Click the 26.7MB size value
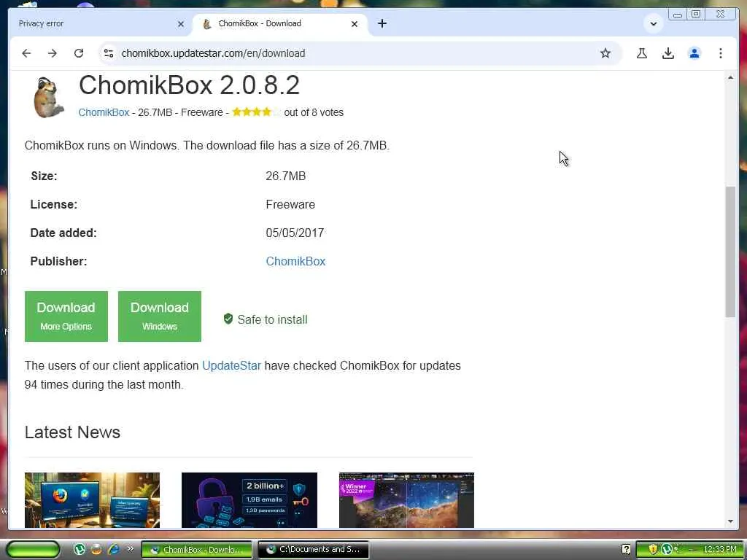Viewport: 747px width, 560px height. tap(286, 176)
